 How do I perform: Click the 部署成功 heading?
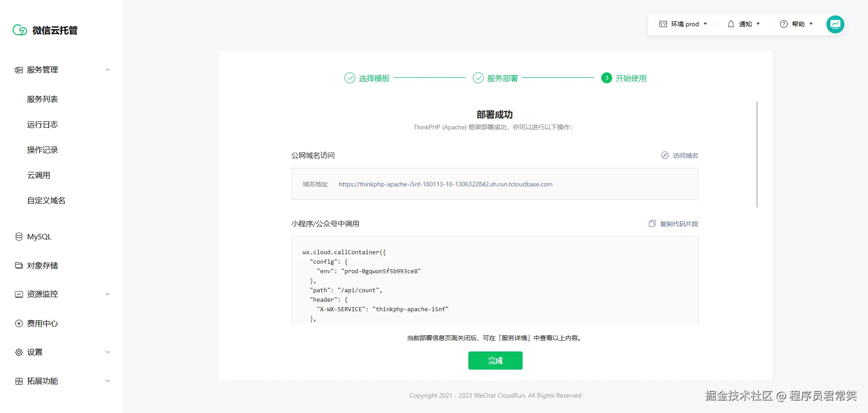[495, 114]
